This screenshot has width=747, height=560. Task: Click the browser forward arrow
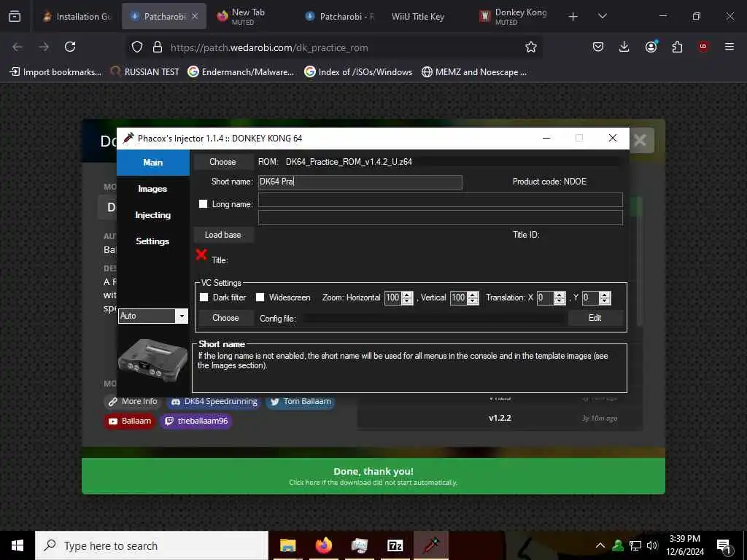44,47
